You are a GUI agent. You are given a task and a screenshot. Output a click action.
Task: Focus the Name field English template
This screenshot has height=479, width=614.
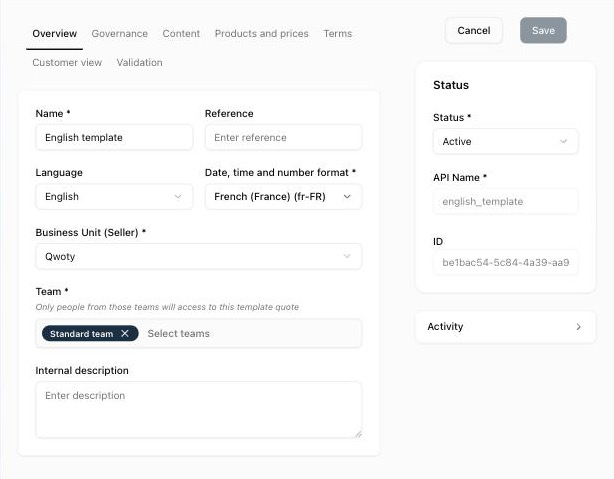(114, 137)
